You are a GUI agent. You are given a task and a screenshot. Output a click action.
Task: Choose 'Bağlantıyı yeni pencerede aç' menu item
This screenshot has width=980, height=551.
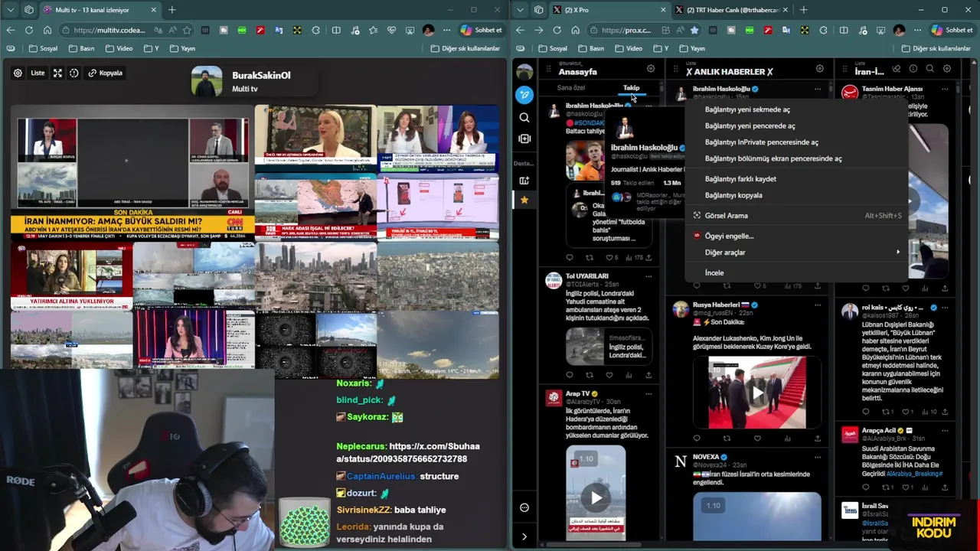[x=796, y=126]
